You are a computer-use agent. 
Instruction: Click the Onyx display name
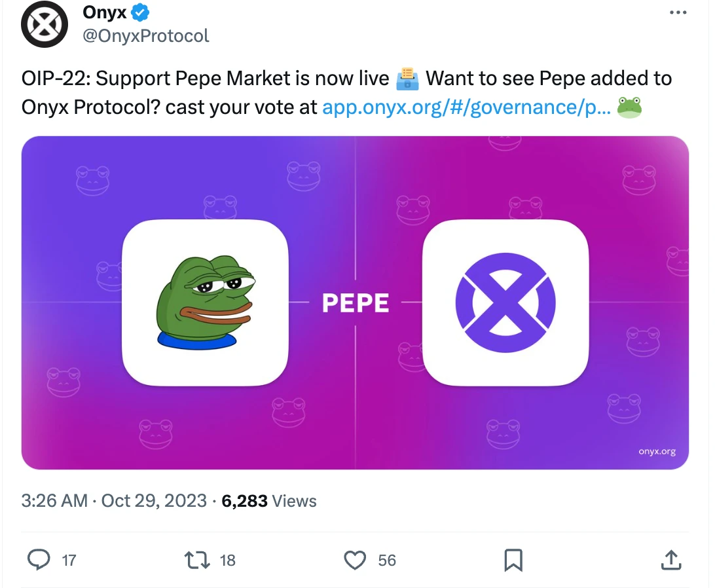coord(103,11)
